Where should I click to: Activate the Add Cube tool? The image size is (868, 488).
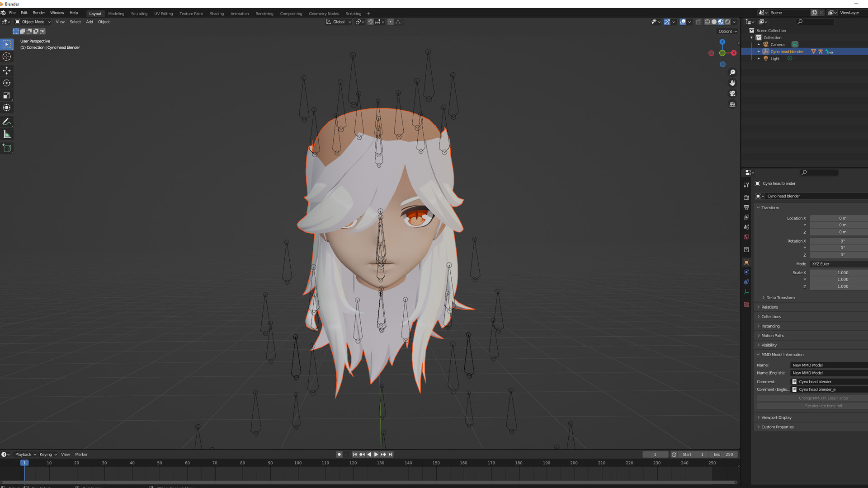coord(7,148)
